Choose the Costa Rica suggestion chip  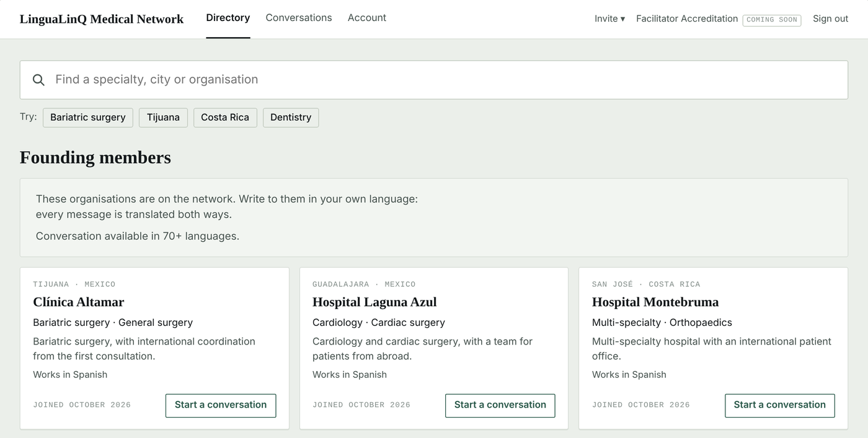[x=225, y=118]
